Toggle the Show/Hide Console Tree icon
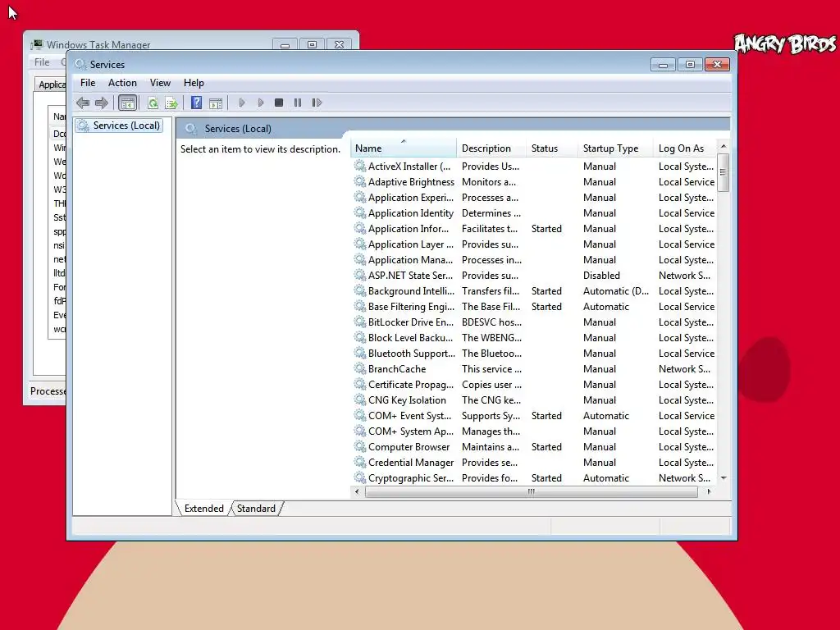The image size is (840, 630). tap(127, 103)
